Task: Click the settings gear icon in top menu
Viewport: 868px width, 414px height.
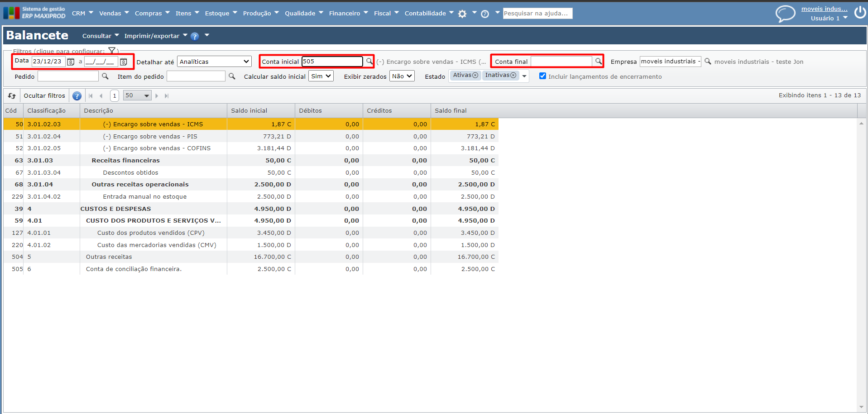Action: (x=462, y=14)
